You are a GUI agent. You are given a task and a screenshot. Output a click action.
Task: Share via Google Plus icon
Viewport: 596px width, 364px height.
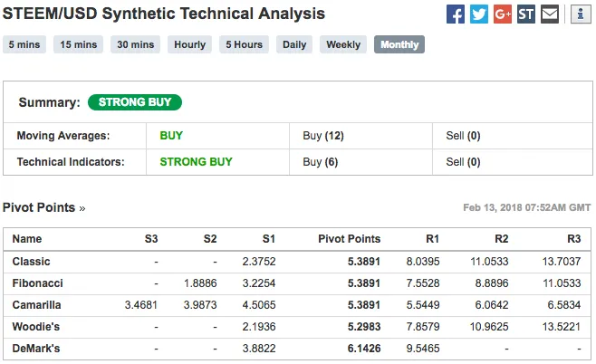[x=503, y=14]
